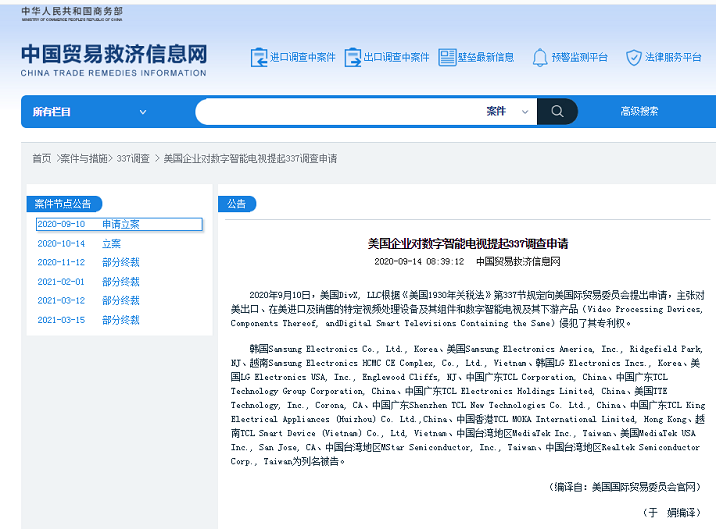Click the timestamp 2020-09-14 08:39:12
The height and width of the screenshot is (529, 716).
click(x=419, y=262)
